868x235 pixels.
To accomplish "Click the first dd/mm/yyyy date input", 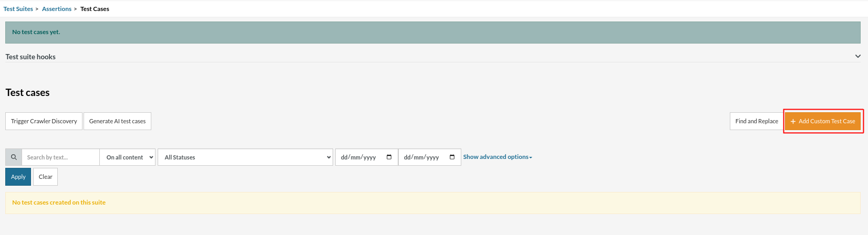I will (360, 157).
